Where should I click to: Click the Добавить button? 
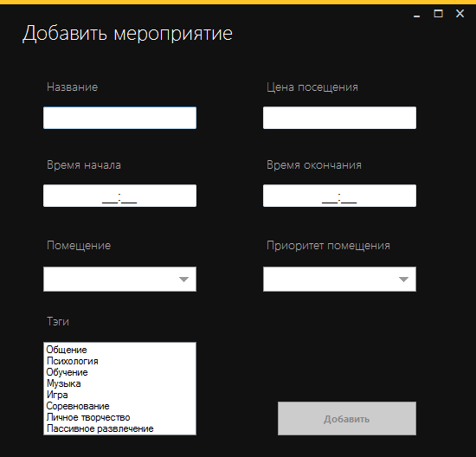pyautogui.click(x=347, y=418)
